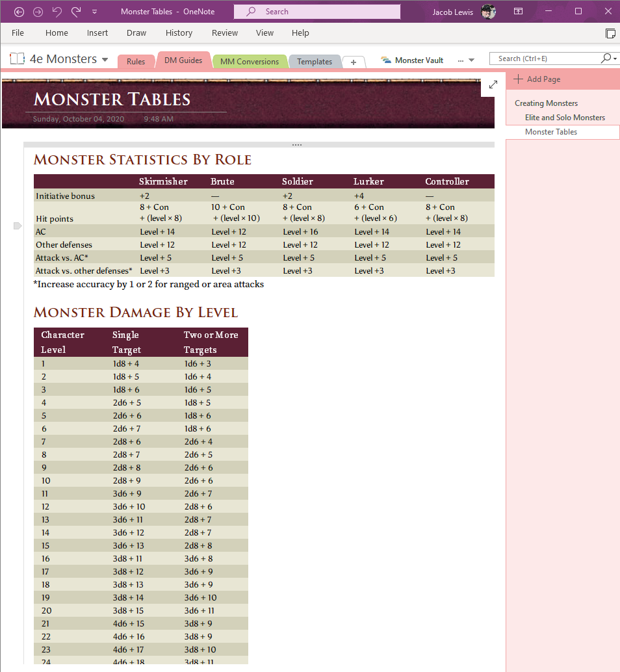Click level 20 single target 3d8 + 15
The width and height of the screenshot is (620, 672).
click(x=128, y=611)
